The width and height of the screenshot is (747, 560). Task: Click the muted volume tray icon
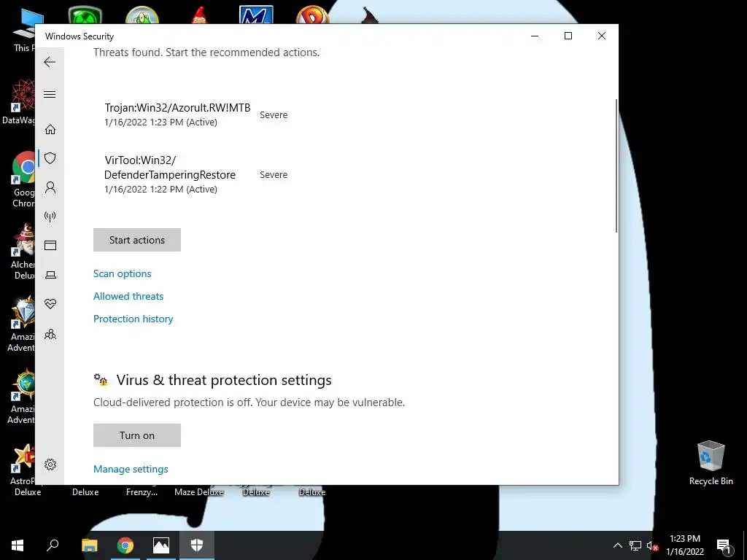pyautogui.click(x=652, y=545)
